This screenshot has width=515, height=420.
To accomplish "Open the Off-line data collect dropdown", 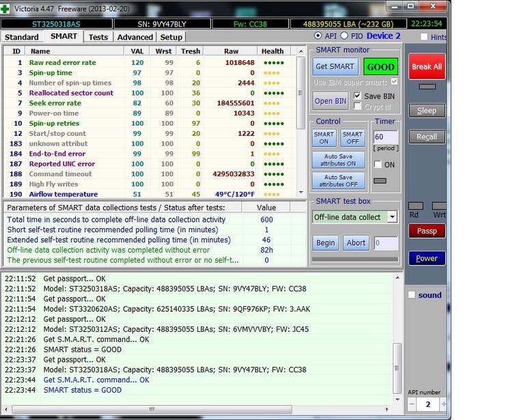I will click(x=392, y=217).
